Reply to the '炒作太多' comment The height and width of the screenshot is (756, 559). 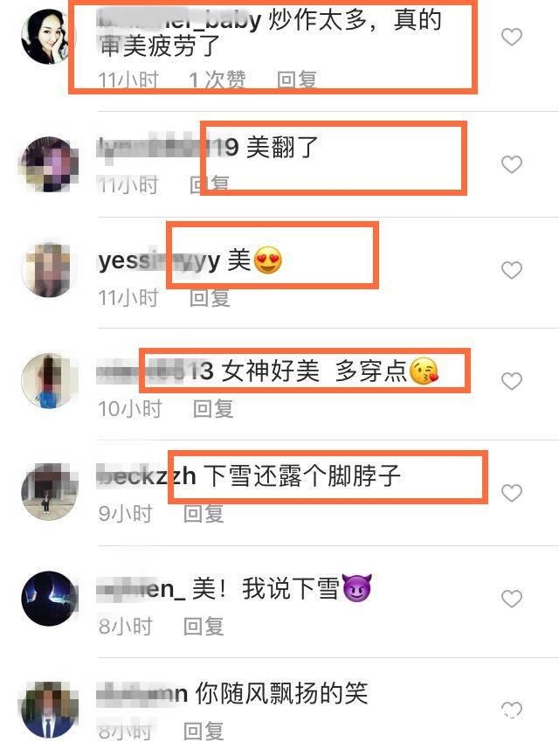point(297,80)
